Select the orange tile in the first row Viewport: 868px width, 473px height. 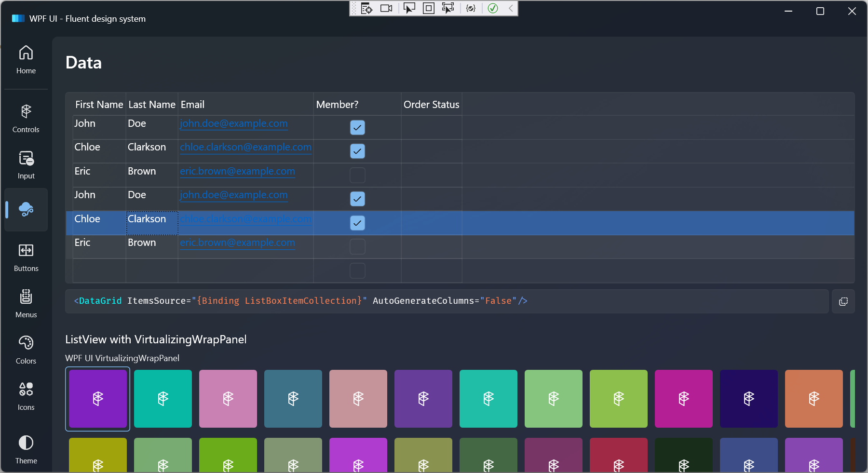[814, 399]
